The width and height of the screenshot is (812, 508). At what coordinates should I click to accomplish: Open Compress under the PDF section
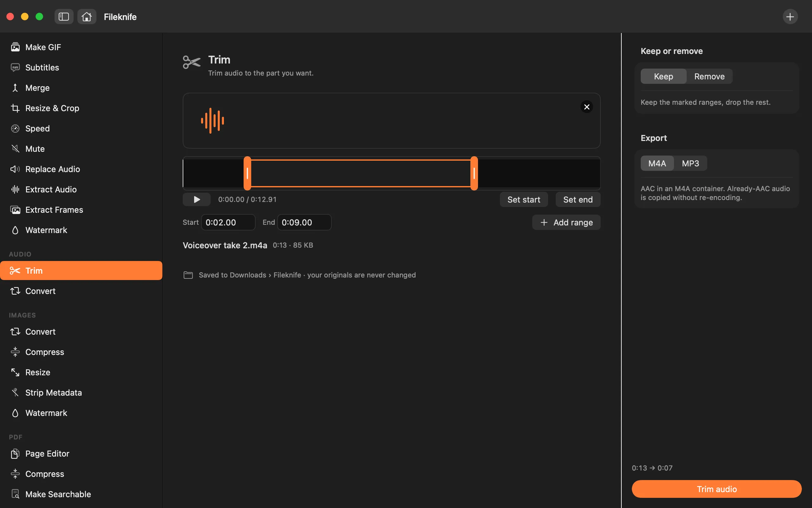(x=81, y=474)
